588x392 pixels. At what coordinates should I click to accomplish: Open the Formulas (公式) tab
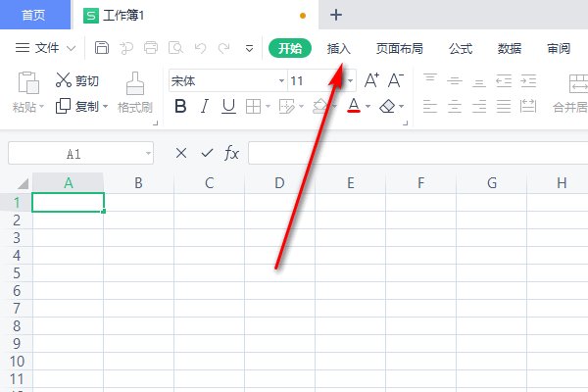point(461,48)
